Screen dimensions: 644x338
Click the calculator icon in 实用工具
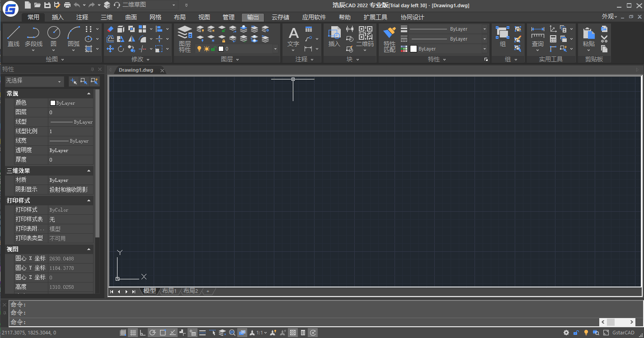pyautogui.click(x=553, y=39)
